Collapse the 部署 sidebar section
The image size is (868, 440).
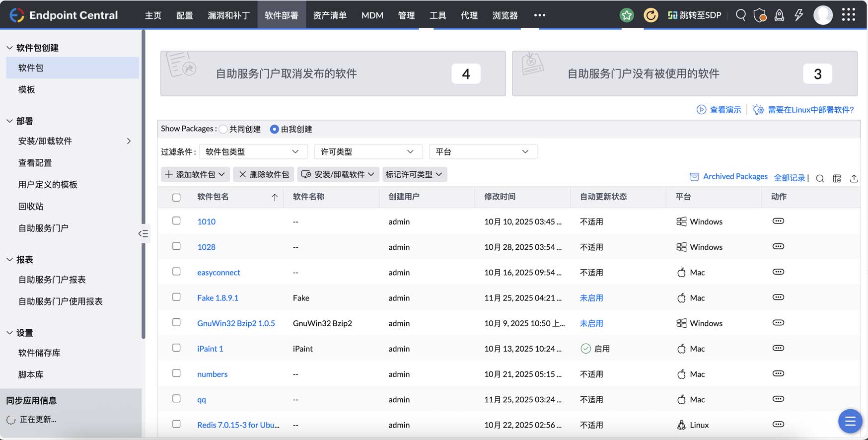(9, 121)
